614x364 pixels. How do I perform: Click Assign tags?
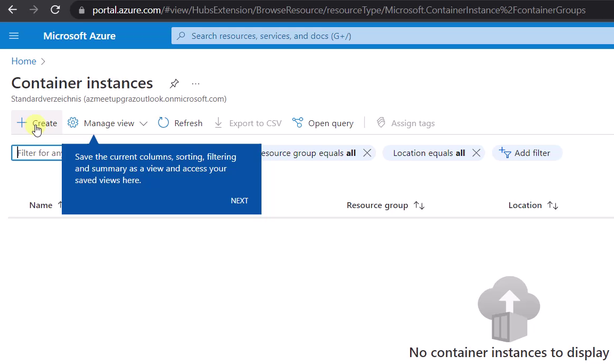(x=405, y=123)
